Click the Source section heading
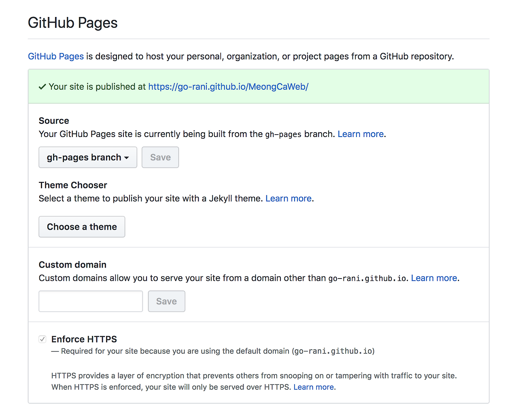 click(54, 121)
